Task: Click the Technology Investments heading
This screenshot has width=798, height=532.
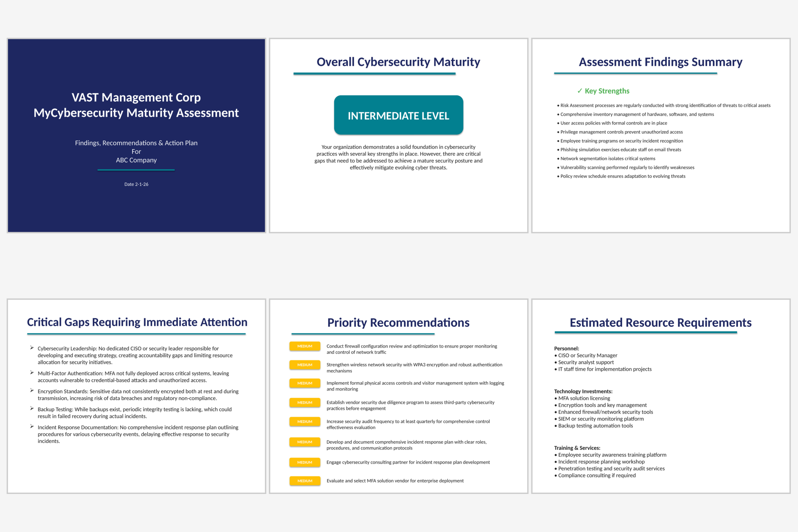Action: [x=583, y=391]
